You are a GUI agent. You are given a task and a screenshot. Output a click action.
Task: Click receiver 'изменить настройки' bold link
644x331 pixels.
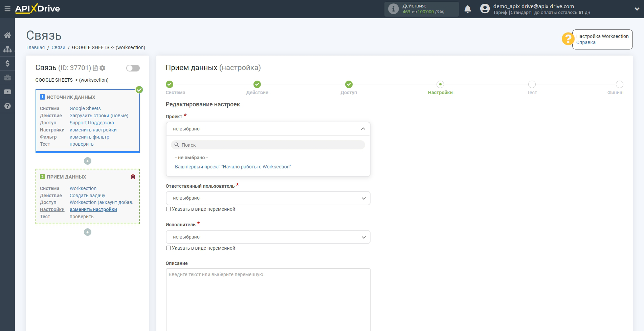point(93,209)
